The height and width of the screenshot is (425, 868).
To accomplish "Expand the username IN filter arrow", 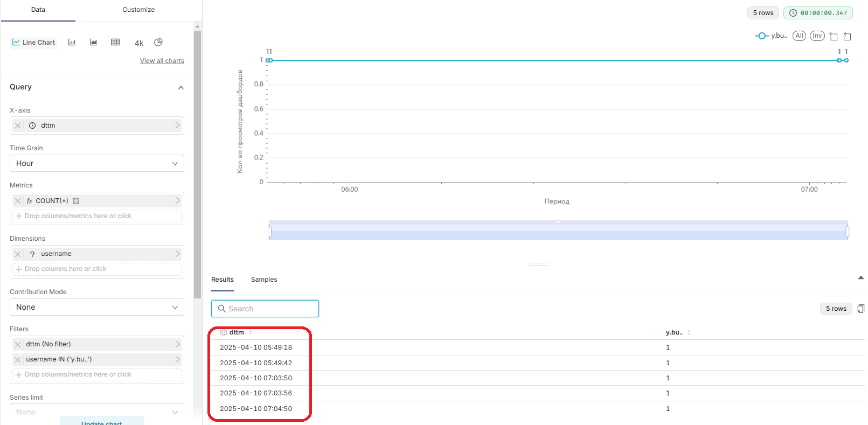I will point(178,359).
